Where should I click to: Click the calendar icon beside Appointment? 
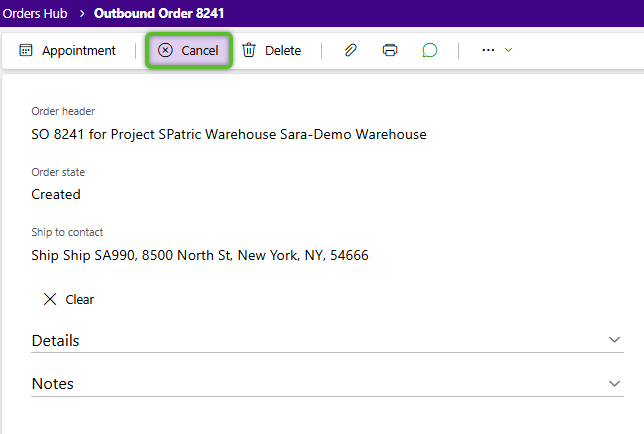26,51
